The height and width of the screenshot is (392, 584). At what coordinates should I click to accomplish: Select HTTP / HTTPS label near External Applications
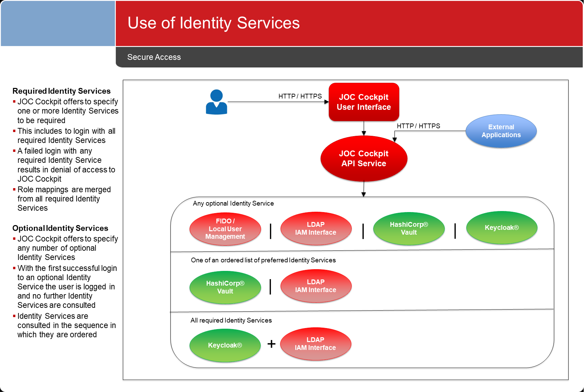418,126
